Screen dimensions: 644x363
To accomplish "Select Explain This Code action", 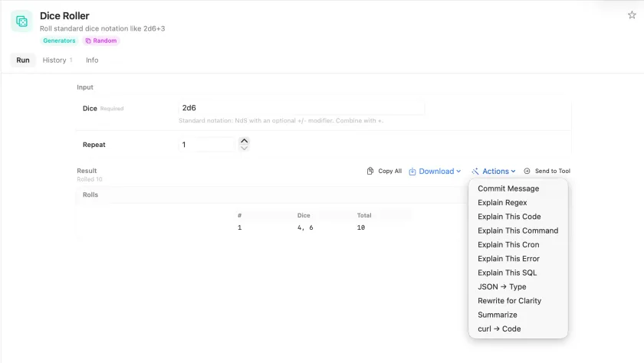I will click(518, 217).
